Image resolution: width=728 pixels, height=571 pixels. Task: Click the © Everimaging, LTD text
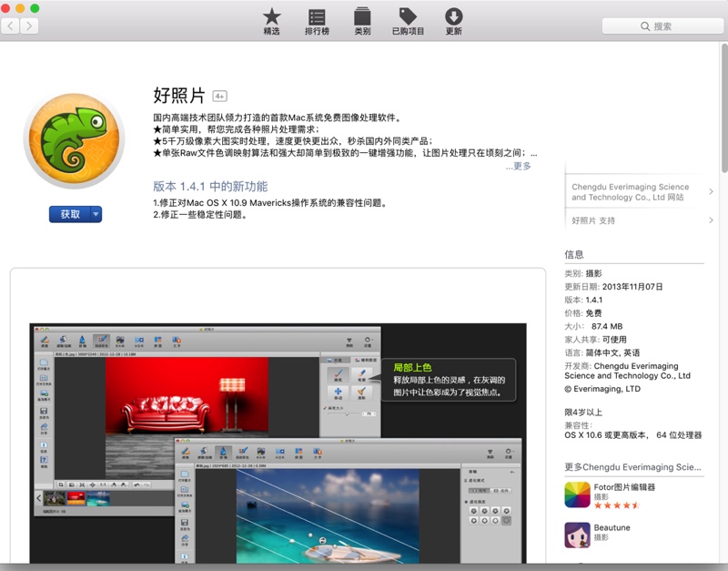(602, 389)
